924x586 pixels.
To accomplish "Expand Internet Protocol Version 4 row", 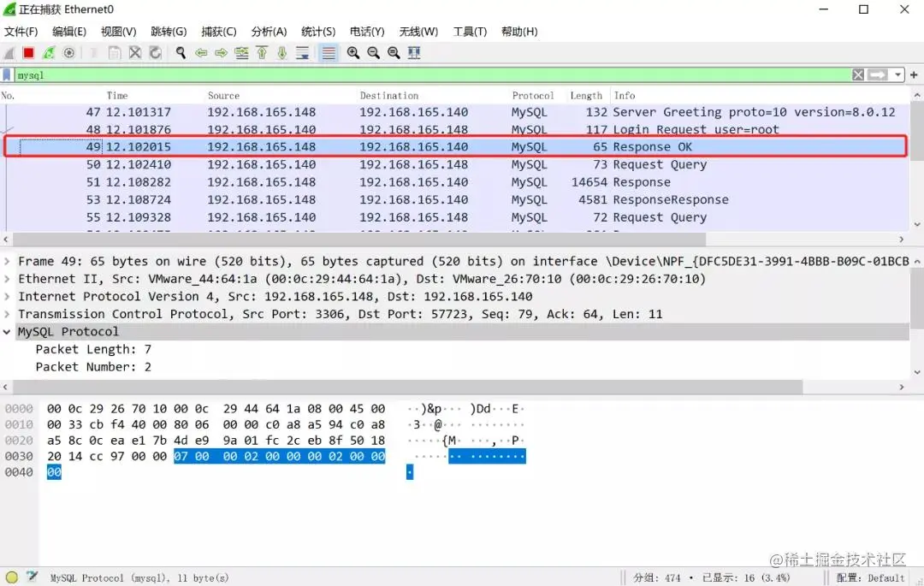I will coord(7,296).
